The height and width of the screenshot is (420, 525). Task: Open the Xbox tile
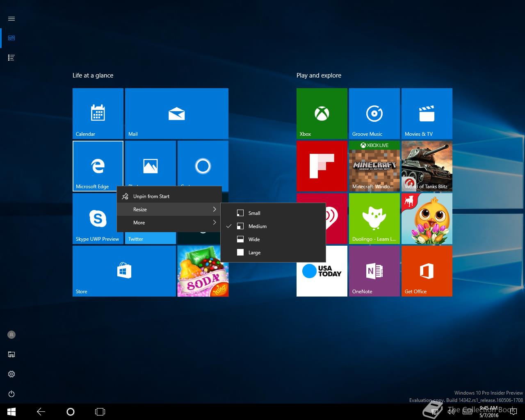click(x=322, y=114)
